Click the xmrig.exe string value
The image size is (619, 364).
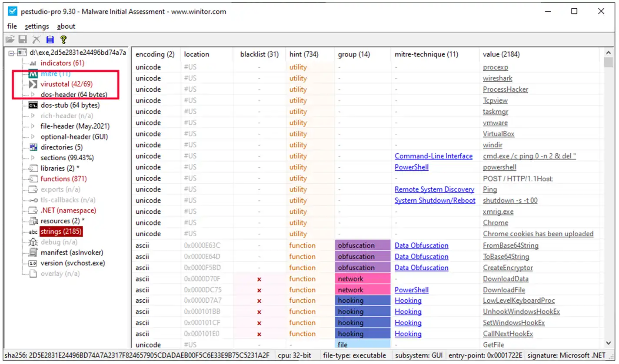pyautogui.click(x=498, y=212)
